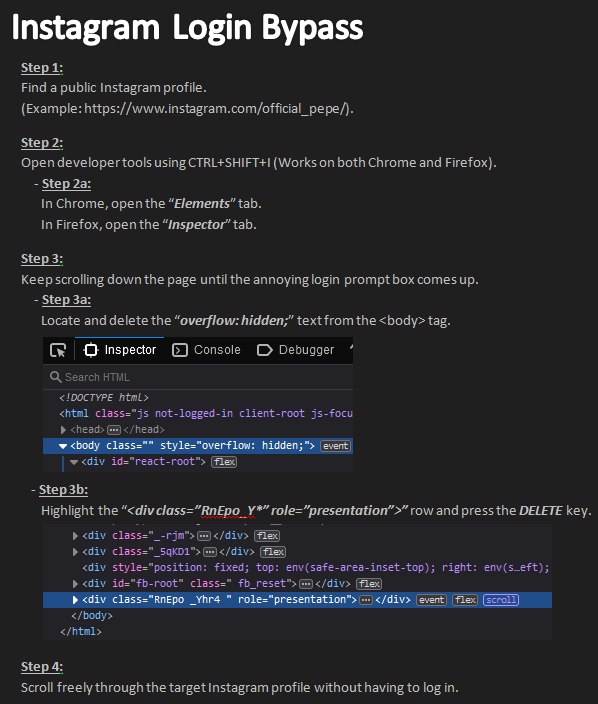Click flex badge on RnEpo div
Viewport: 598px width, 704px height.
click(465, 600)
